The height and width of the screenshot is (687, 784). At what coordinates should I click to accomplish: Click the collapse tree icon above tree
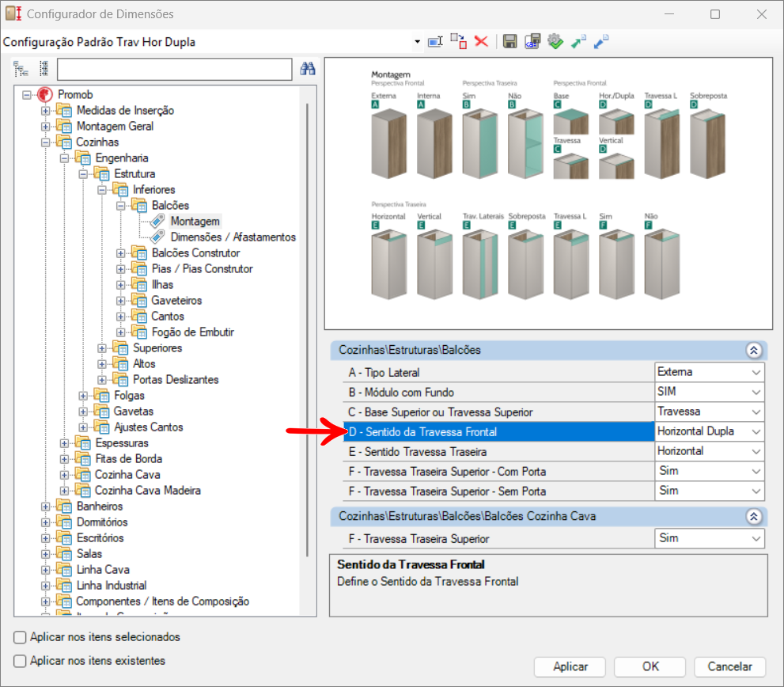click(44, 70)
